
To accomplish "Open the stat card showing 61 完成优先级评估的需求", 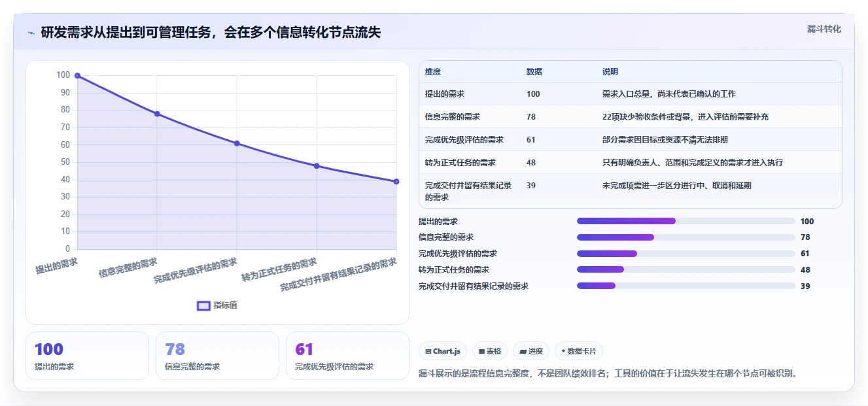I will (347, 356).
